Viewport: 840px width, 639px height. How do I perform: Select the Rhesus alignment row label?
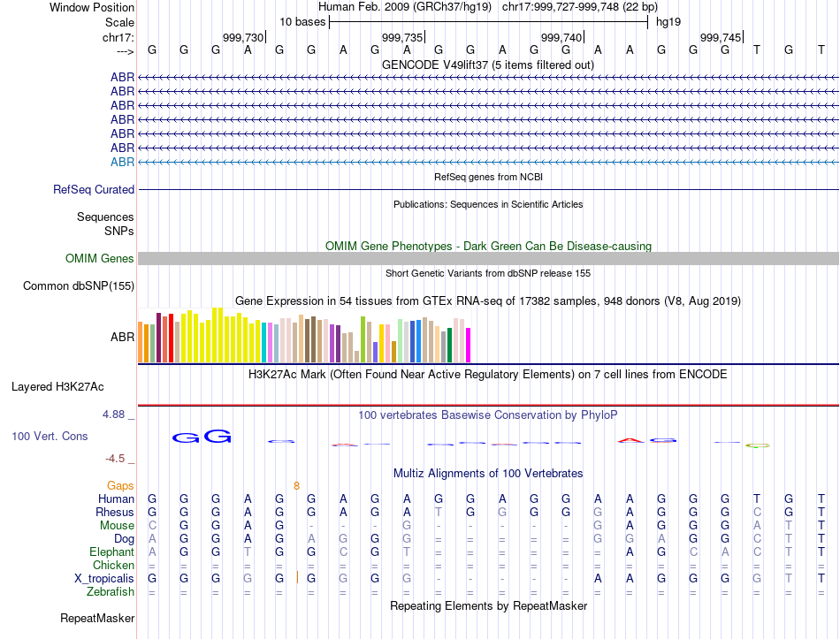click(x=115, y=513)
